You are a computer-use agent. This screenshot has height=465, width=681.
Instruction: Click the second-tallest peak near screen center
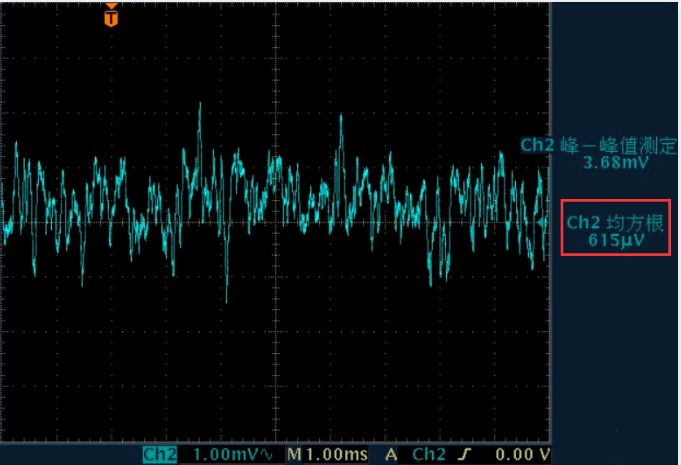tap(342, 117)
